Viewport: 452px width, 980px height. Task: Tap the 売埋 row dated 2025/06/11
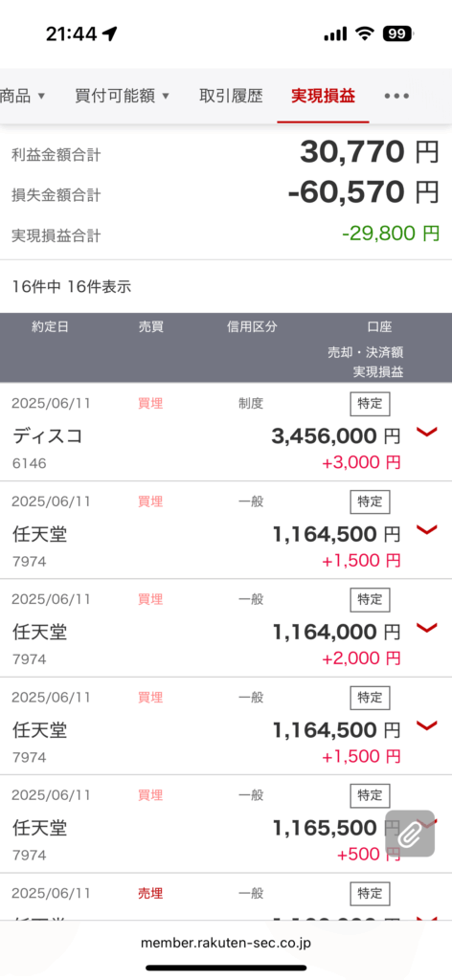tap(226, 897)
